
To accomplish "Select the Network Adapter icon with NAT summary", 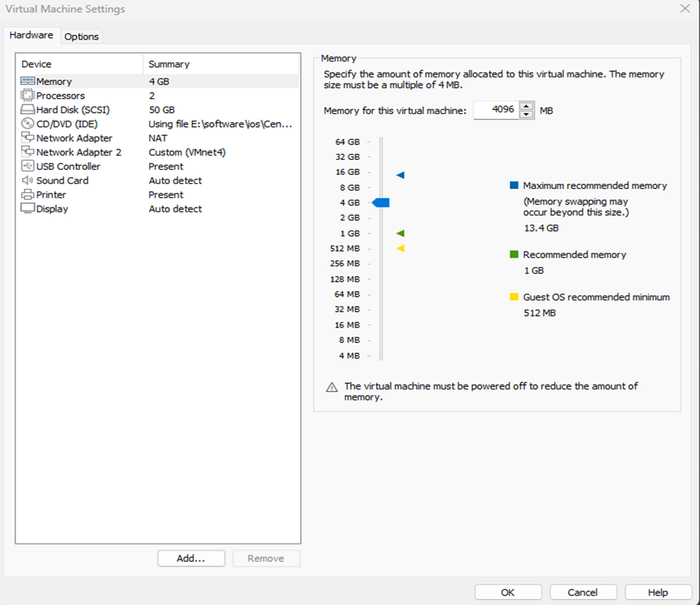I will click(28, 138).
